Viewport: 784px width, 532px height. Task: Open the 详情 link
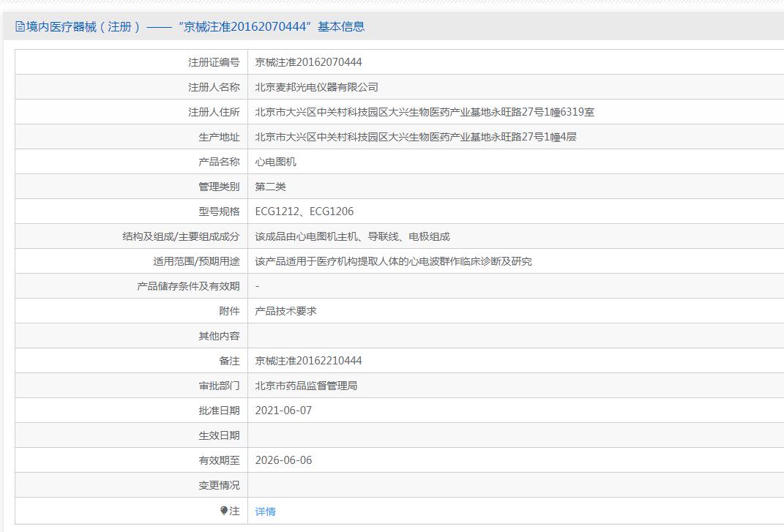click(x=265, y=511)
